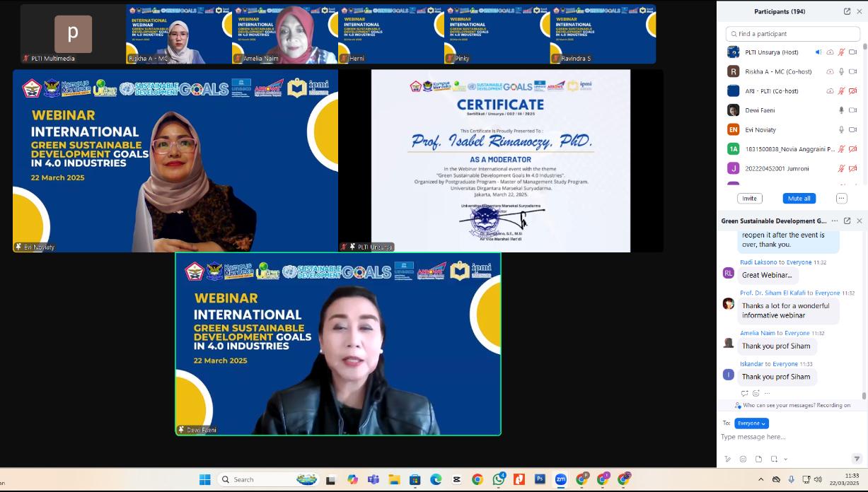Expand the screenshot options arrow in chat

(785, 459)
